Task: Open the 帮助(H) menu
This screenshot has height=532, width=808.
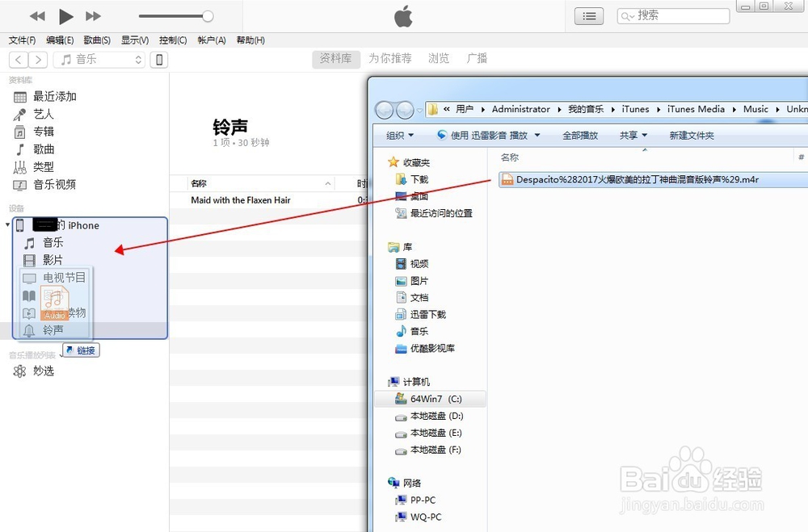Action: point(250,40)
